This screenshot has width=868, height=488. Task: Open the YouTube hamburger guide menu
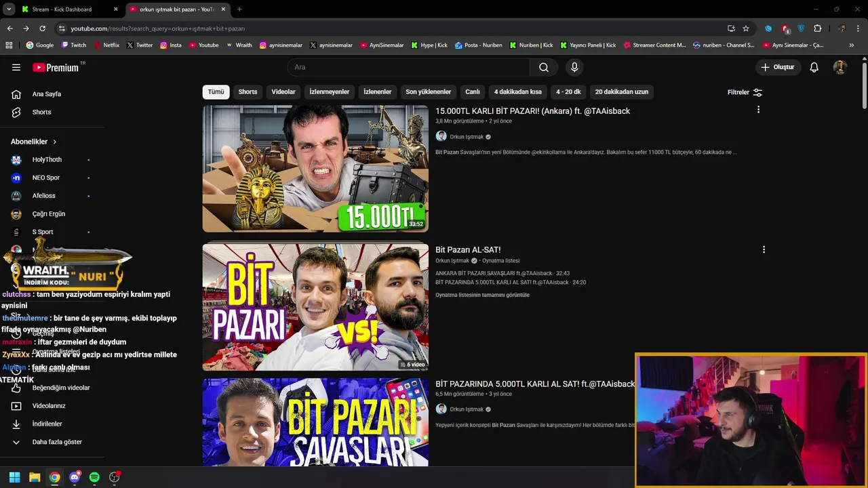coord(16,67)
